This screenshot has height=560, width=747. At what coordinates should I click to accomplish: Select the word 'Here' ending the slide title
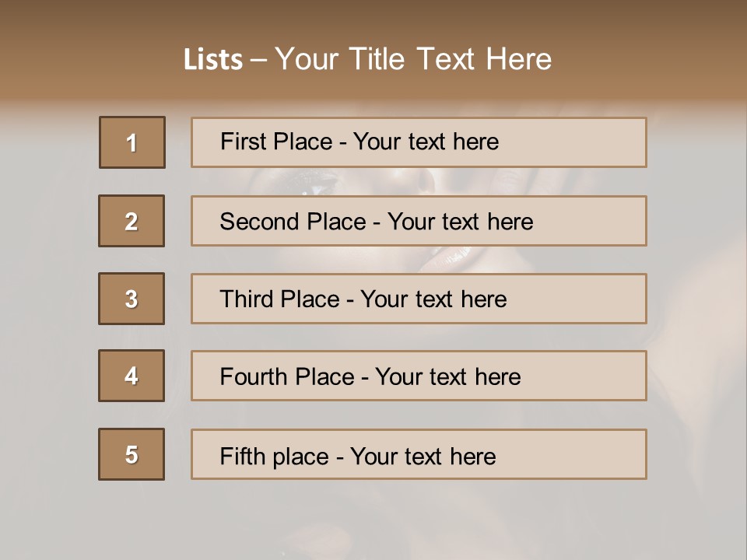click(518, 59)
